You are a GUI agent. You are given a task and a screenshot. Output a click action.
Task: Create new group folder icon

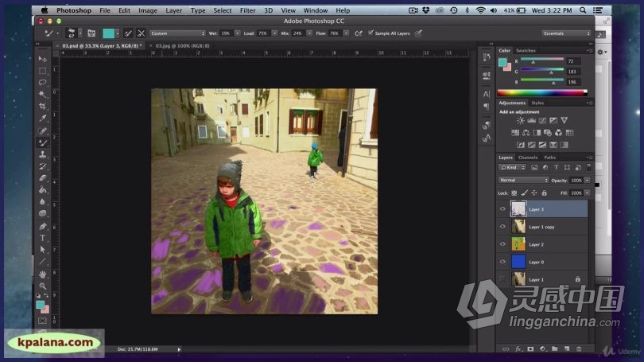click(555, 348)
